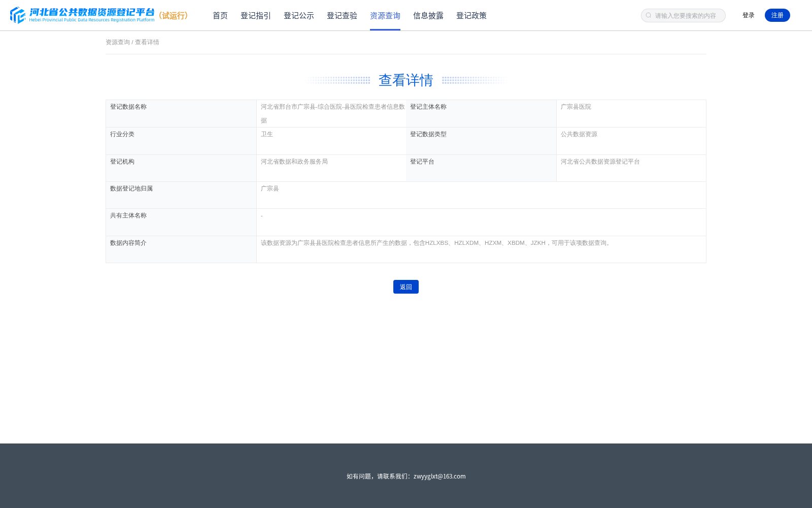
Task: Click the 共有主体名称 label
Action: click(128, 215)
